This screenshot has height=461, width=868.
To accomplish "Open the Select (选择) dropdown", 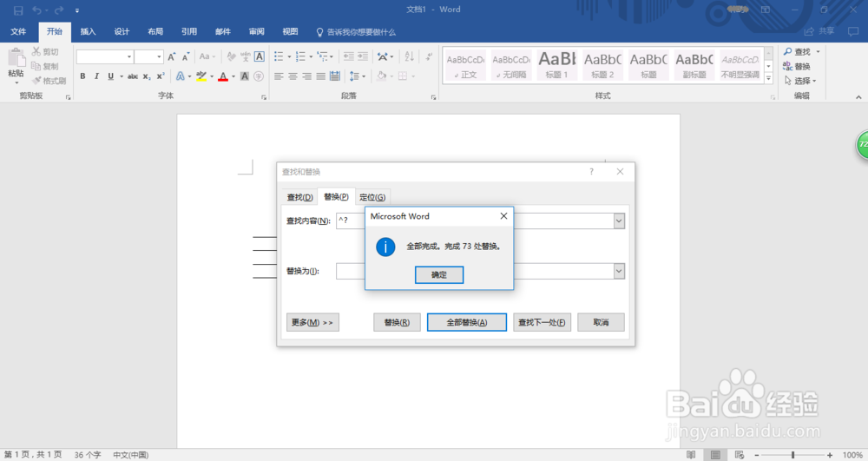I will click(x=800, y=81).
